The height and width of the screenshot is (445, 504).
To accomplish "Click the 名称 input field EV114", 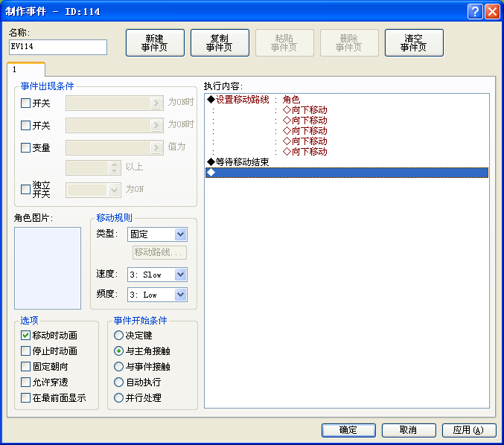I will coord(58,47).
